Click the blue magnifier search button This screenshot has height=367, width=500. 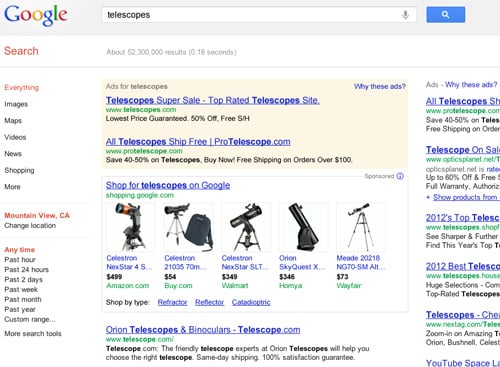click(446, 15)
